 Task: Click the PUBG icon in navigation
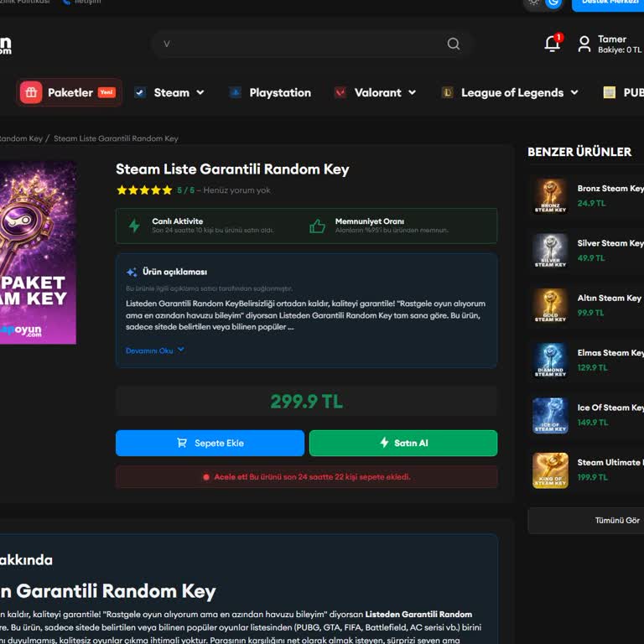[x=609, y=93]
